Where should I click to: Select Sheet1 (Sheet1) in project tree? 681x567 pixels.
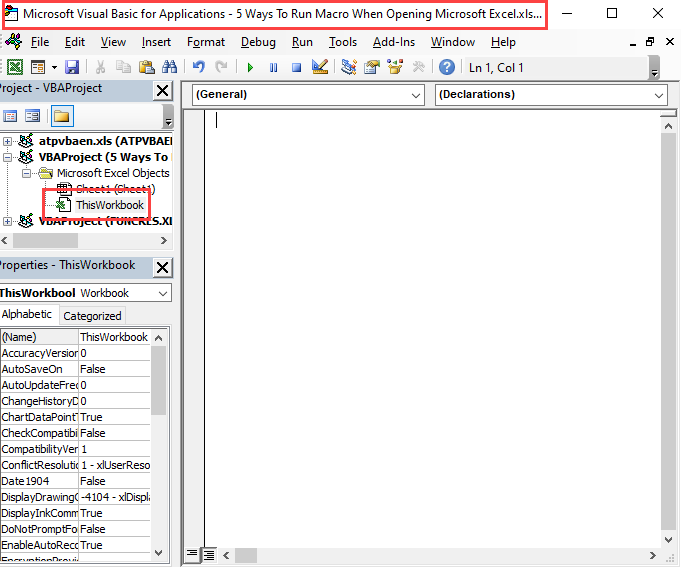116,189
